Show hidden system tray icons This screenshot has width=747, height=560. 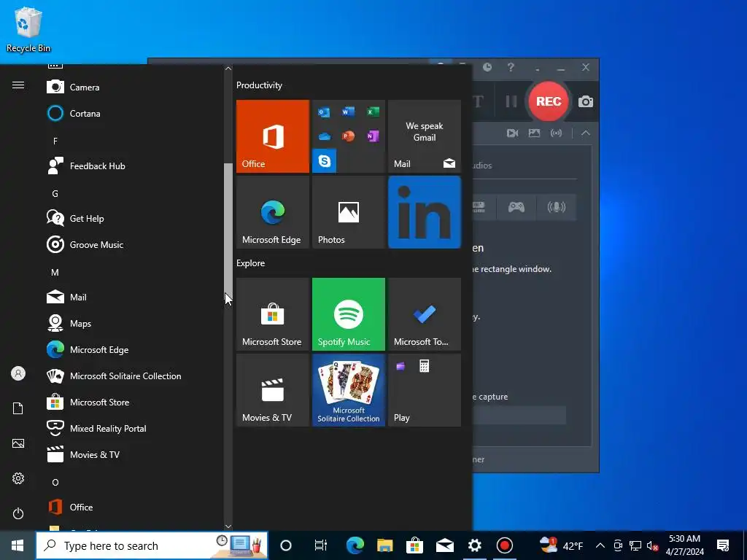600,545
